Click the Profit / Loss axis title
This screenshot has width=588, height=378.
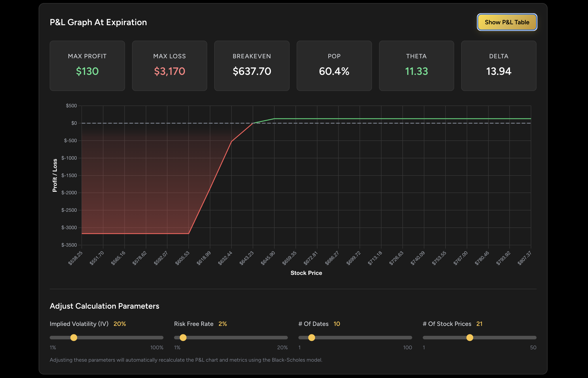click(x=55, y=175)
